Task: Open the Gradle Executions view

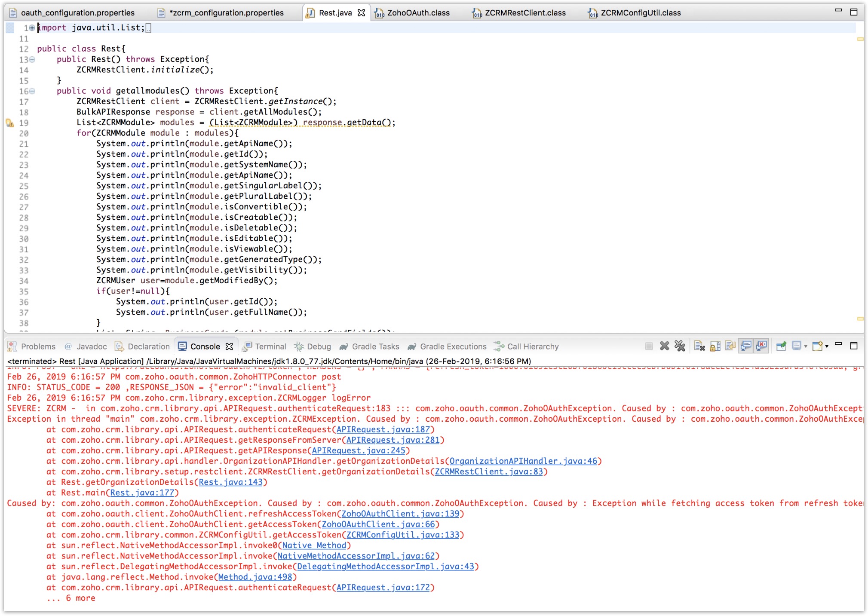Action: pyautogui.click(x=447, y=346)
